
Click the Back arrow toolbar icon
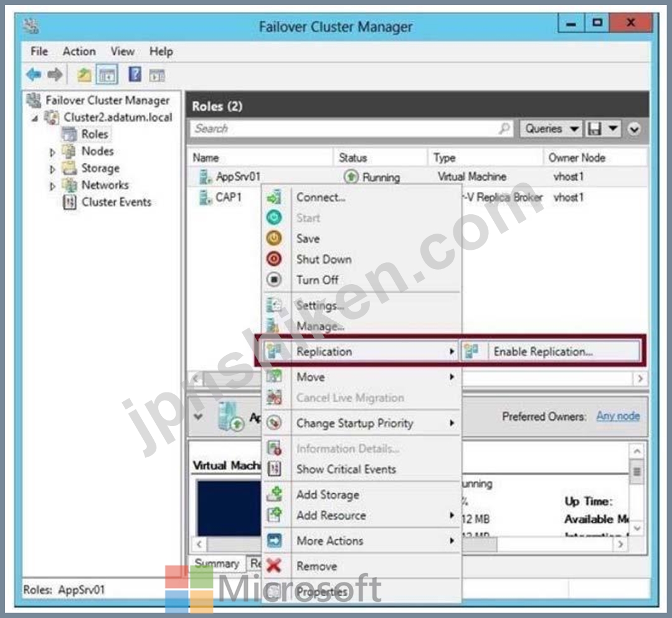(x=34, y=75)
